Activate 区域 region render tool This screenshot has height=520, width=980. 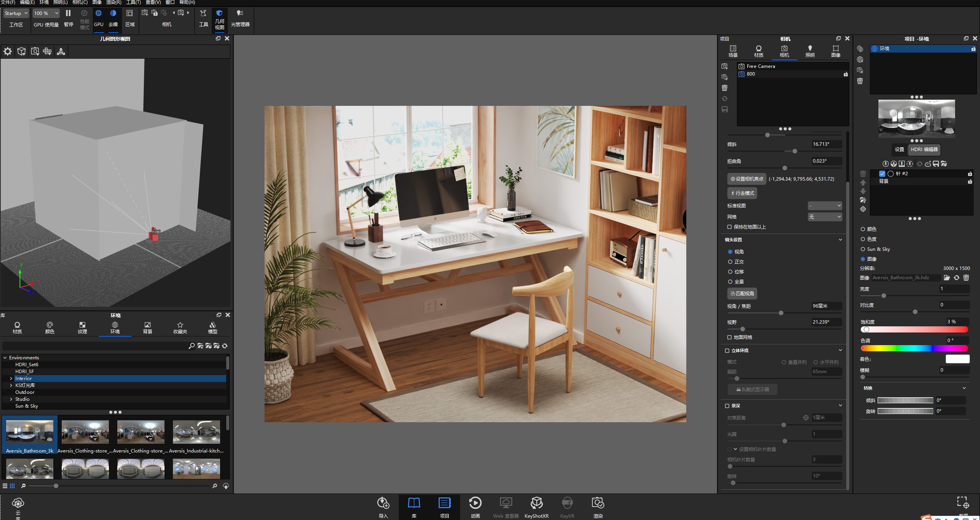[130, 18]
